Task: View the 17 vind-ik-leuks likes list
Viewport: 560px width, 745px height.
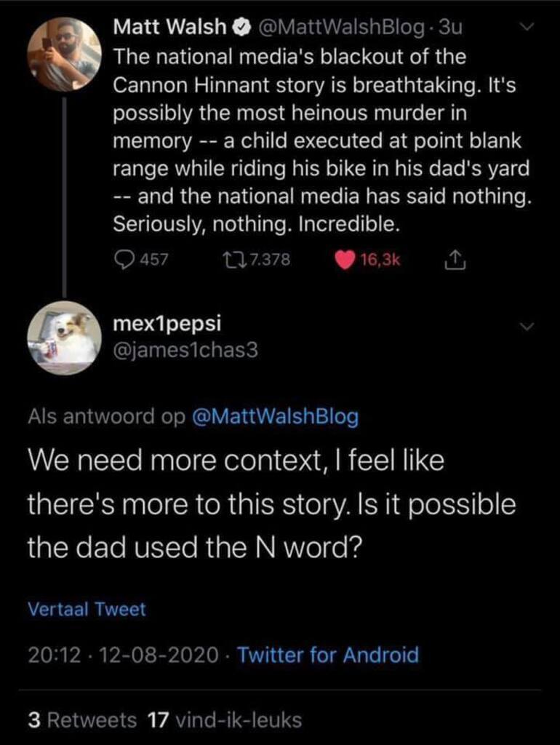Action: 224,720
